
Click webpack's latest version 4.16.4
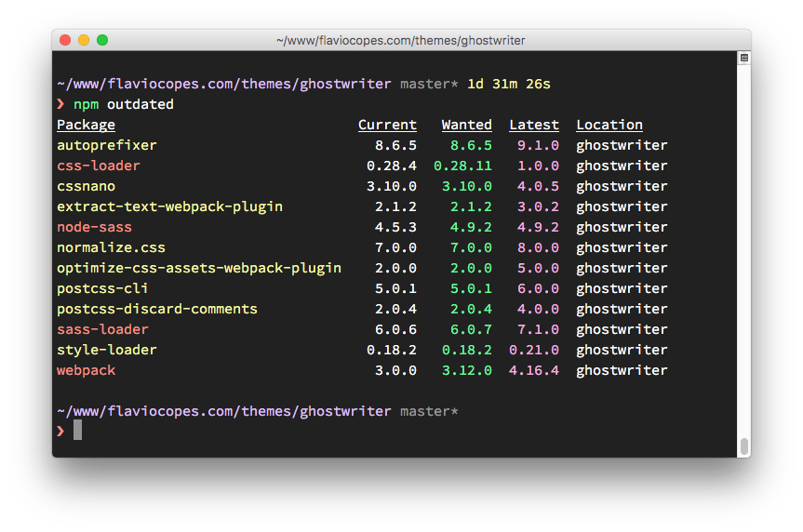534,370
